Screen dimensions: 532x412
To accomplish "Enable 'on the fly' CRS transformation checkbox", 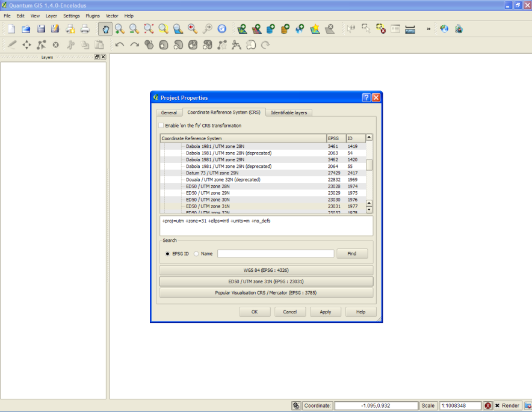I will 161,126.
